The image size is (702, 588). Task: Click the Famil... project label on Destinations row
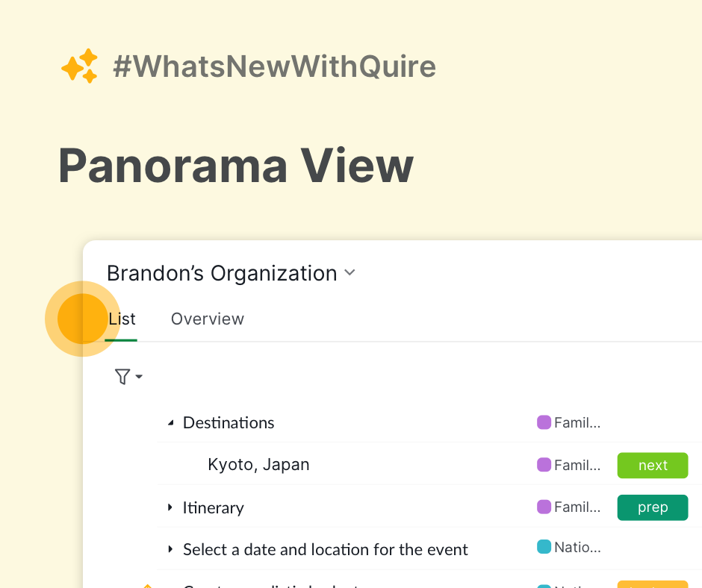pos(577,422)
